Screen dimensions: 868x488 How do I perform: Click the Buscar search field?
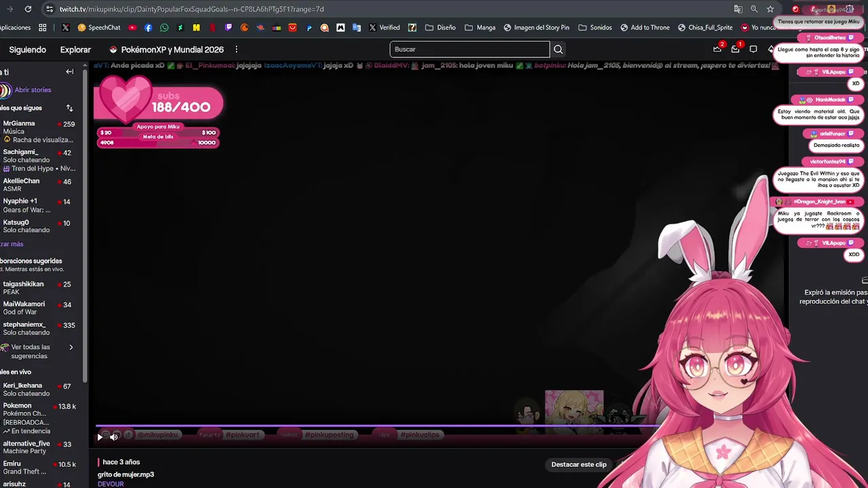coord(469,49)
